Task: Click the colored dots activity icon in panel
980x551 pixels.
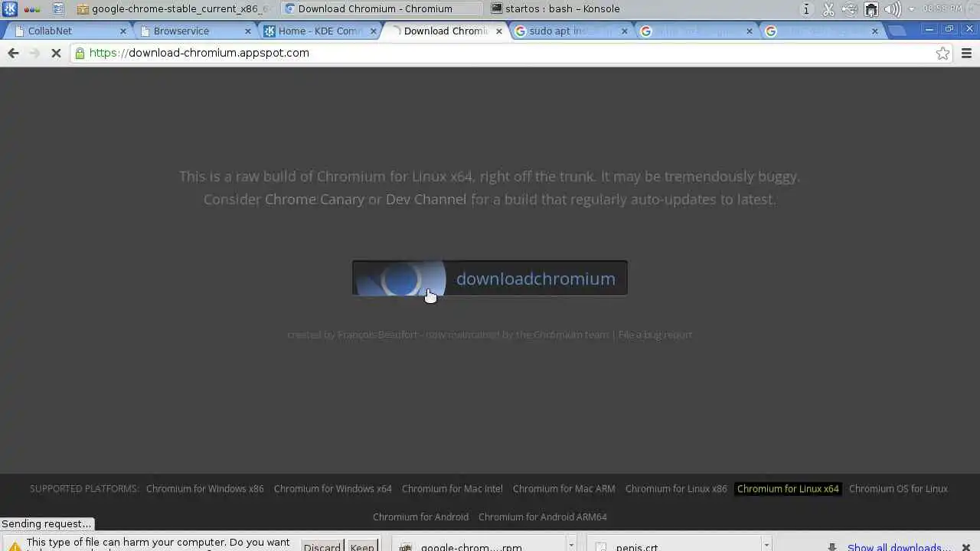Action: pos(32,9)
